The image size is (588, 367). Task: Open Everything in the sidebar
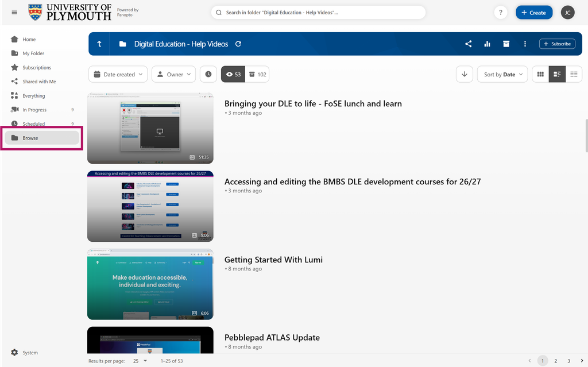pyautogui.click(x=33, y=96)
